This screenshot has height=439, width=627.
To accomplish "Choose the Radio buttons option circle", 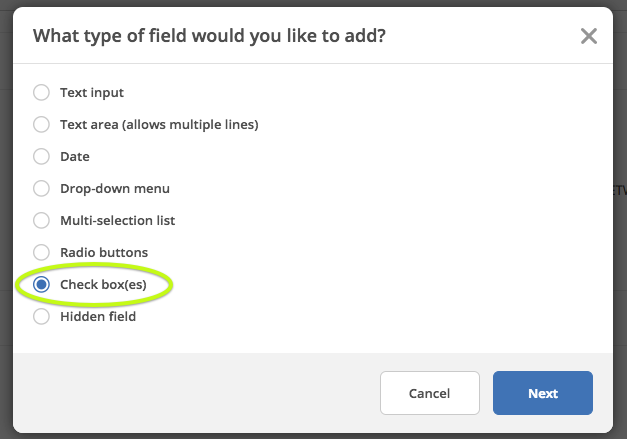I will pos(41,252).
